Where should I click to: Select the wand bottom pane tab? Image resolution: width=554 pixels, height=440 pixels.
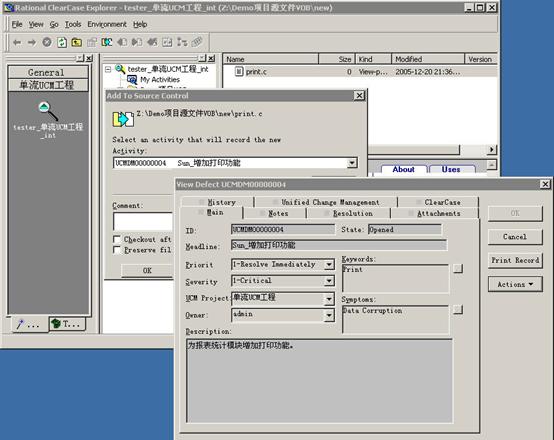point(30,324)
